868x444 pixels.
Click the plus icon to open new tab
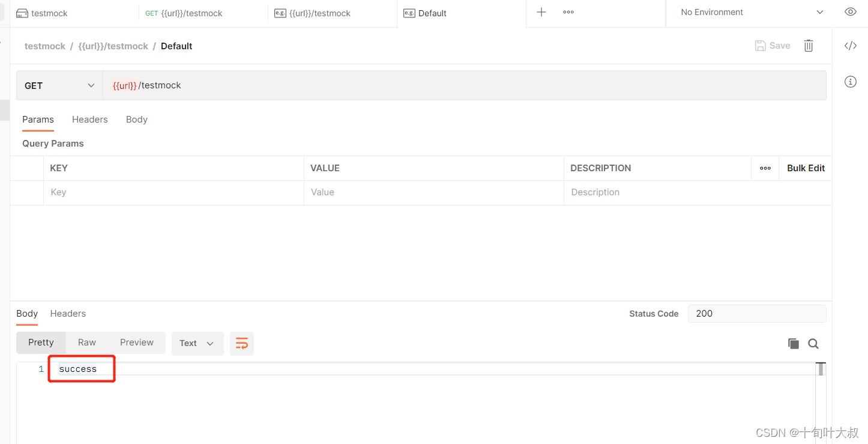(541, 13)
